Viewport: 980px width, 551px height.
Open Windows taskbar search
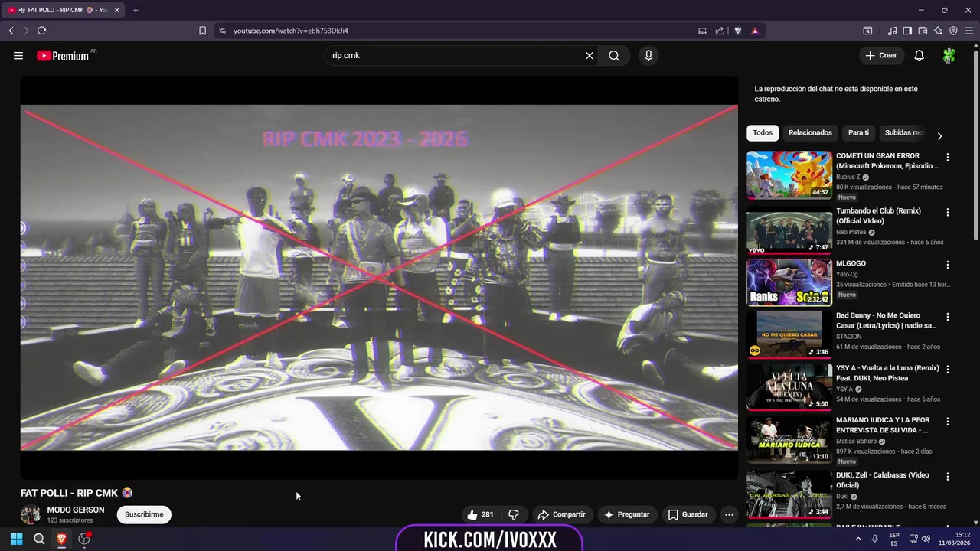(39, 539)
